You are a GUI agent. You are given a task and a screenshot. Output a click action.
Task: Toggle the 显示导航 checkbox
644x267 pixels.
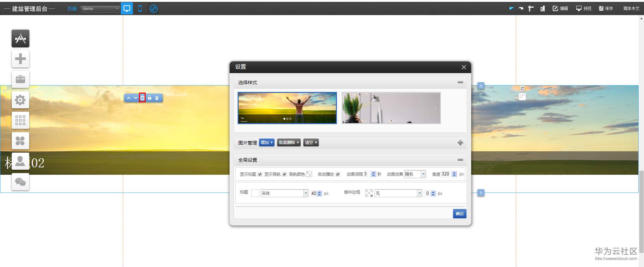point(284,174)
